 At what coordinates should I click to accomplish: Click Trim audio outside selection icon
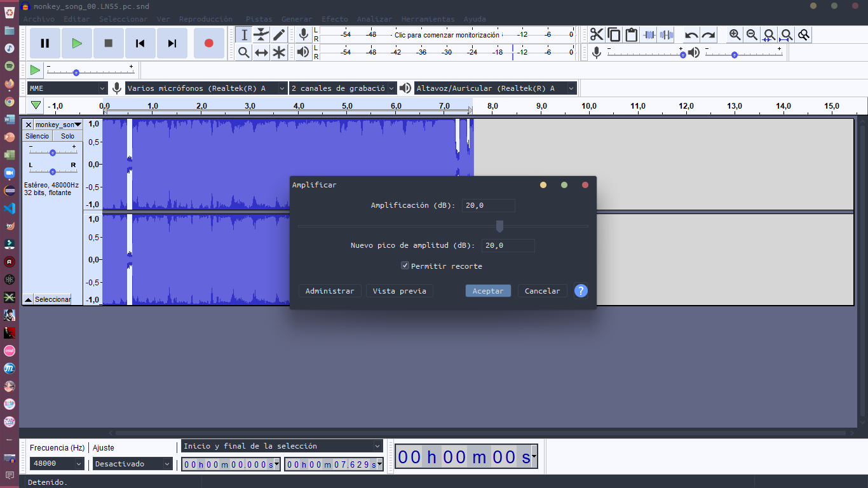point(649,34)
